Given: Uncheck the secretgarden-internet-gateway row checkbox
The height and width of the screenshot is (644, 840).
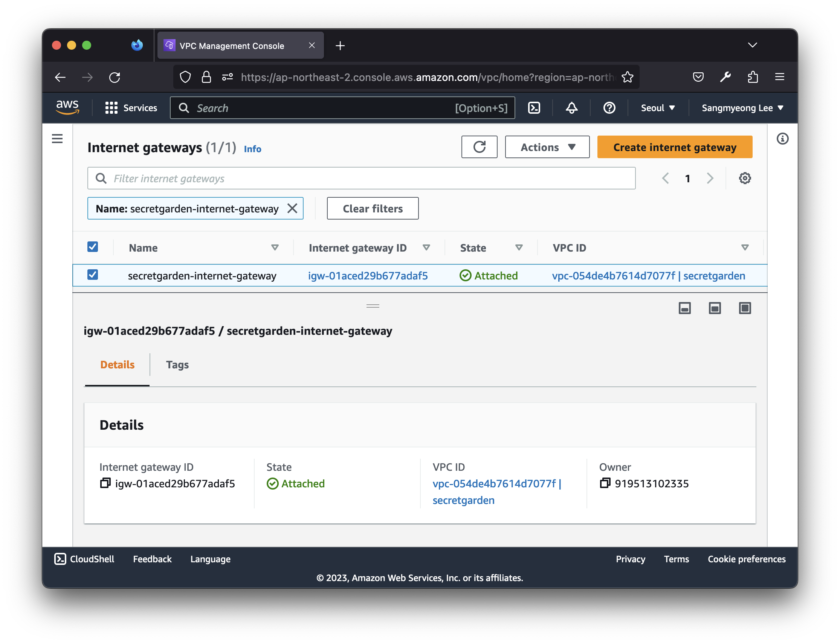Looking at the screenshot, I should [93, 275].
